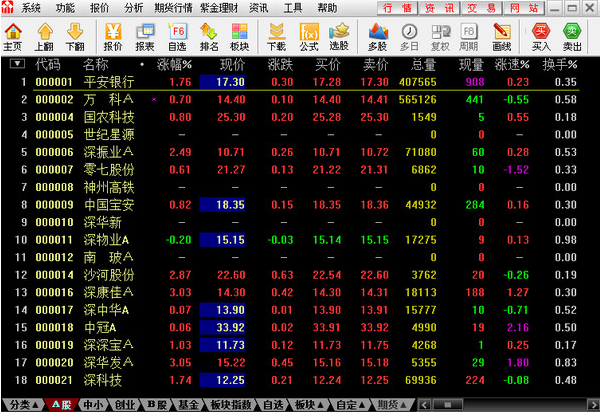Switch to the A股 tab

click(x=61, y=405)
